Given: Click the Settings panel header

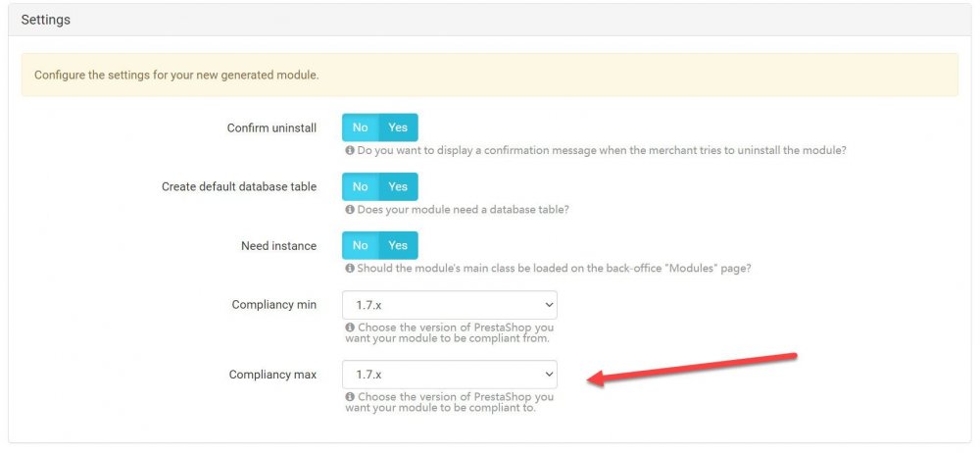Looking at the screenshot, I should tap(490, 20).
